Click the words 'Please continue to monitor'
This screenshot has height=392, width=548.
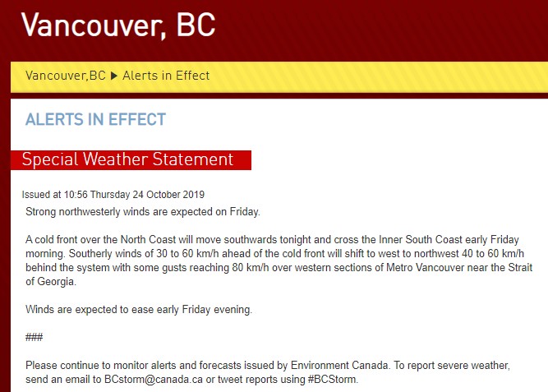click(92, 366)
